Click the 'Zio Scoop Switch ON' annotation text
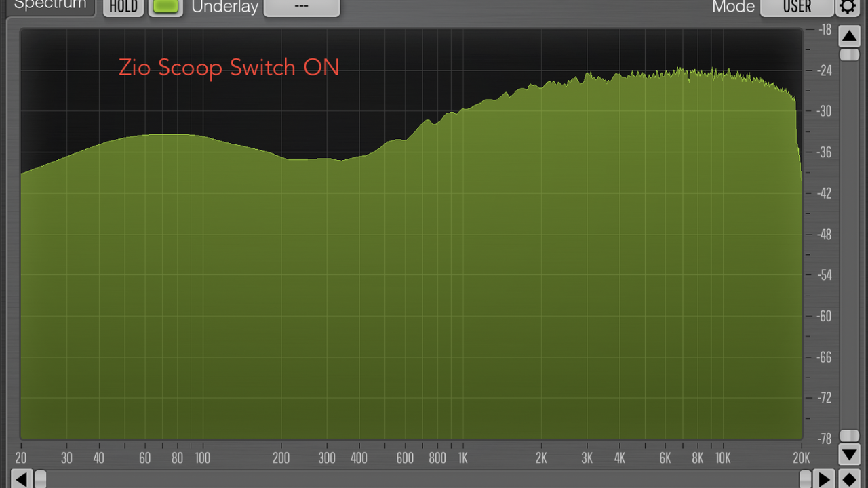 (229, 68)
